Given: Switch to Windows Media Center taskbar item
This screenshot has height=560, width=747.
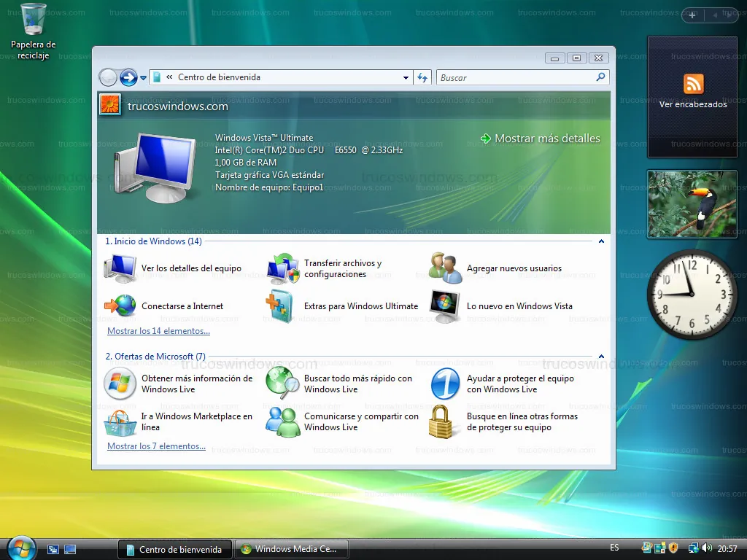Looking at the screenshot, I should click(292, 549).
